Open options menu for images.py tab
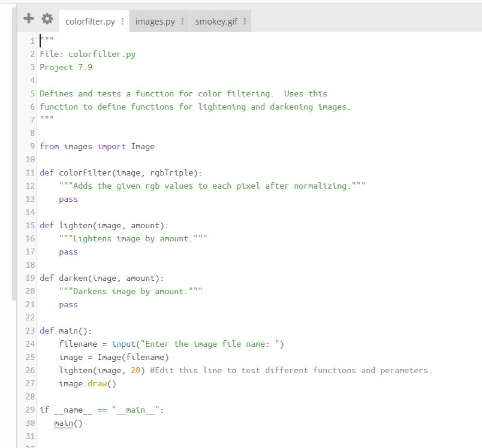Screen dimensions: 482x448 point(182,21)
